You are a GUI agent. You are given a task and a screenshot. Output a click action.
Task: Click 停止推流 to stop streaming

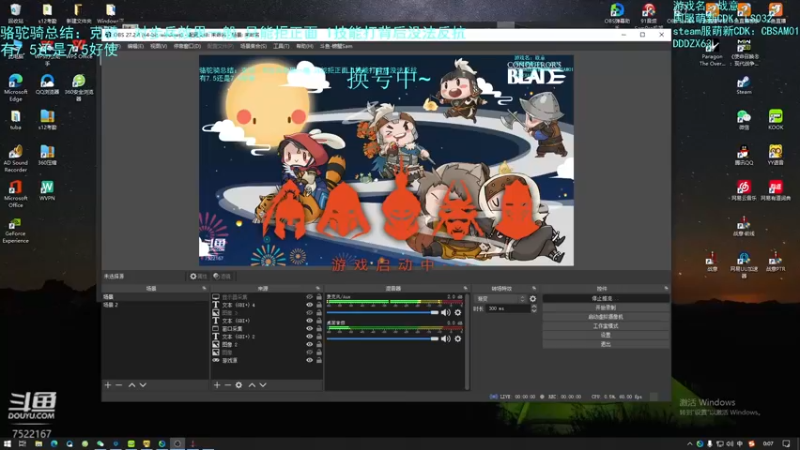coord(606,298)
